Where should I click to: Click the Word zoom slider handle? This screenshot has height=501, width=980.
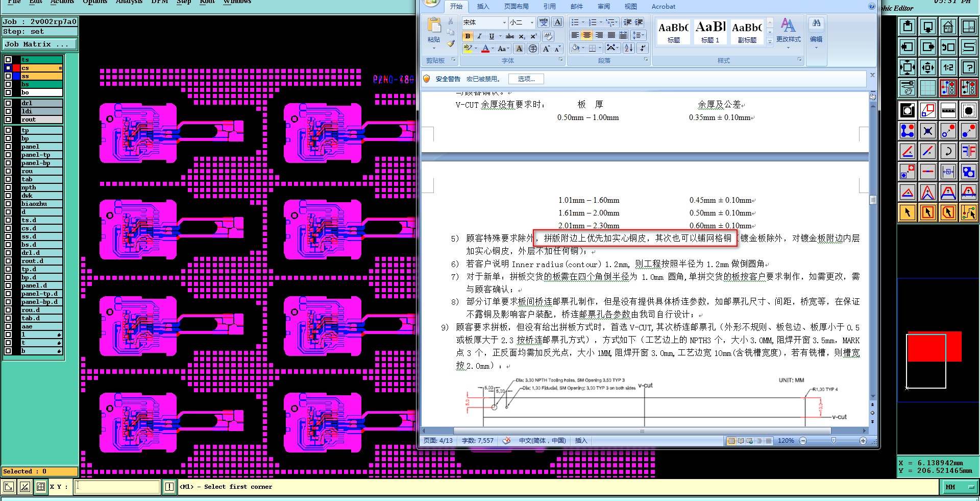pos(834,441)
